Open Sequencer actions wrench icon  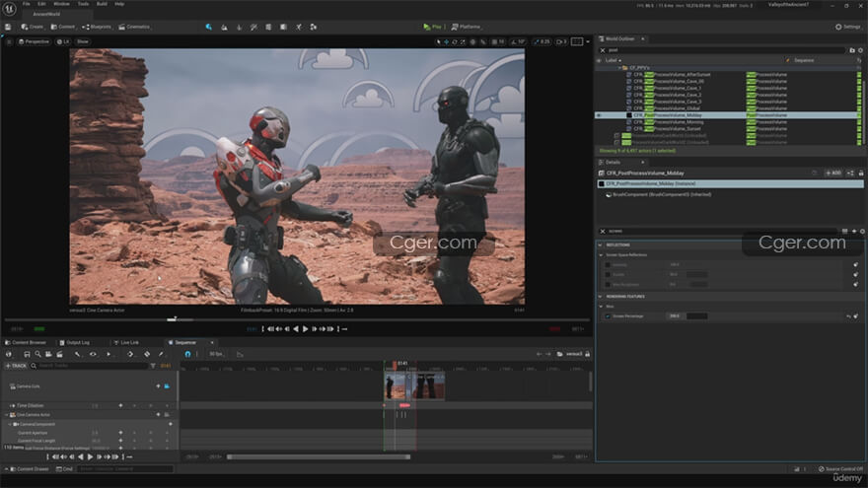point(78,354)
